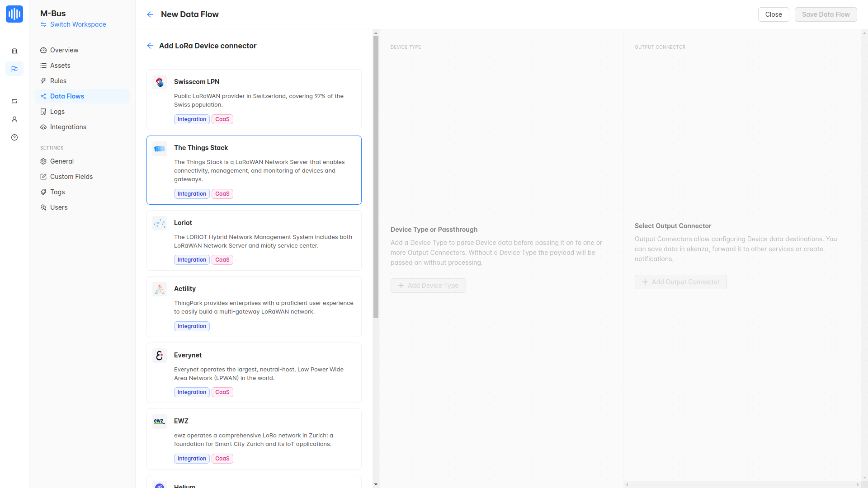Select The Things Stack connector card
868x488 pixels.
coord(254,170)
